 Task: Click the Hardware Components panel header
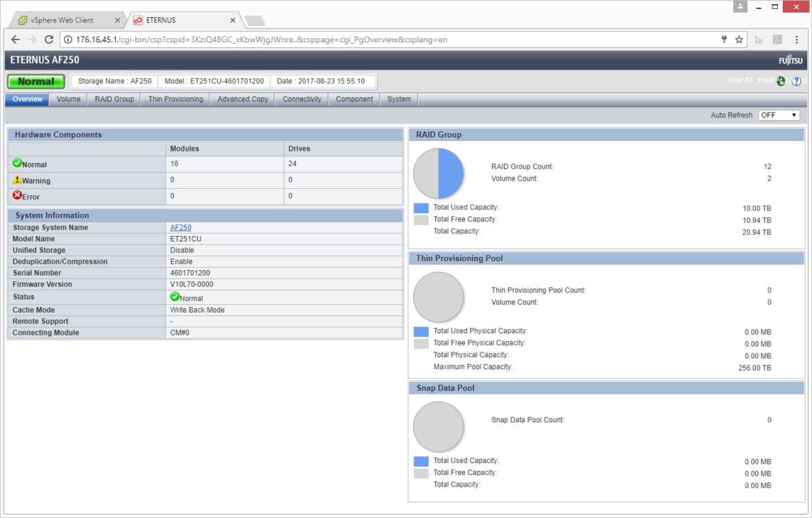tap(205, 135)
